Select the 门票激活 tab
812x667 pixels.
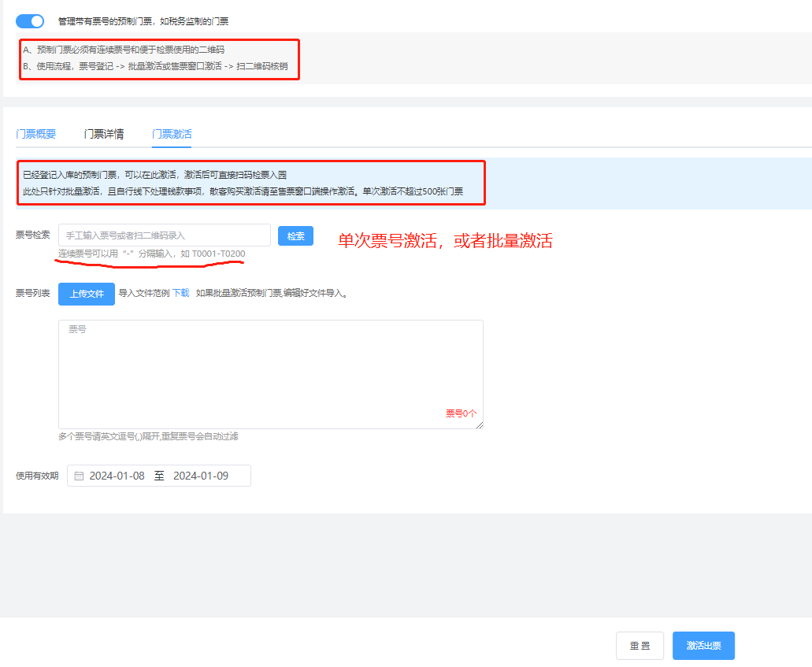(172, 134)
